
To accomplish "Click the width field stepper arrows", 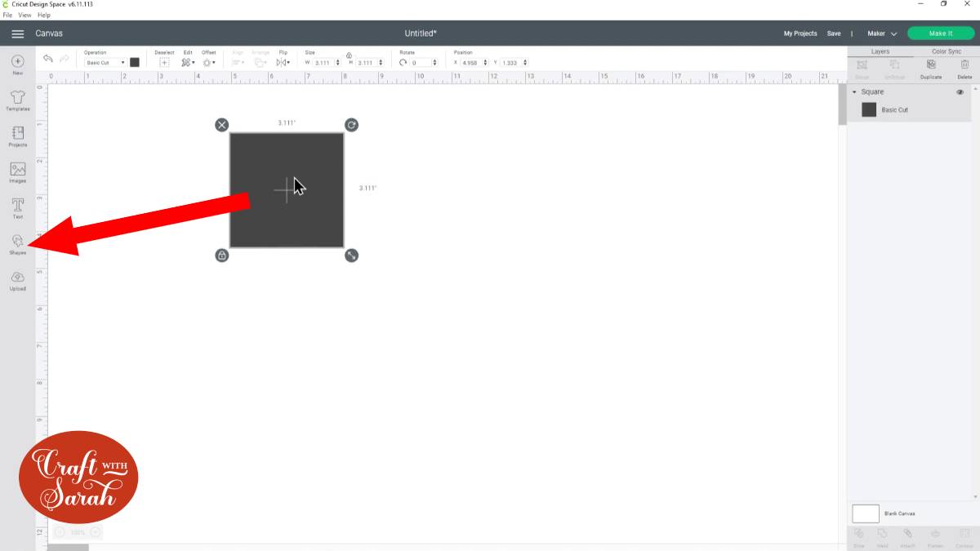I will tap(338, 63).
